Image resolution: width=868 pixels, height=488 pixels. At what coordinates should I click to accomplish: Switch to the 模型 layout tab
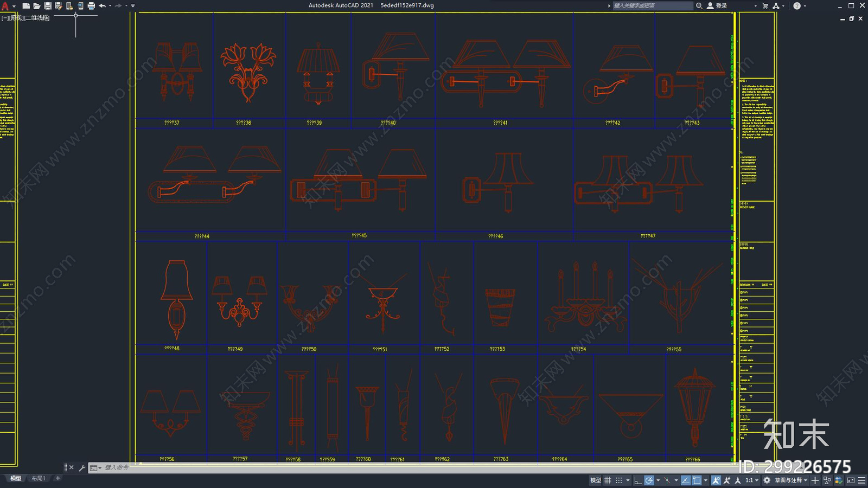pos(16,478)
